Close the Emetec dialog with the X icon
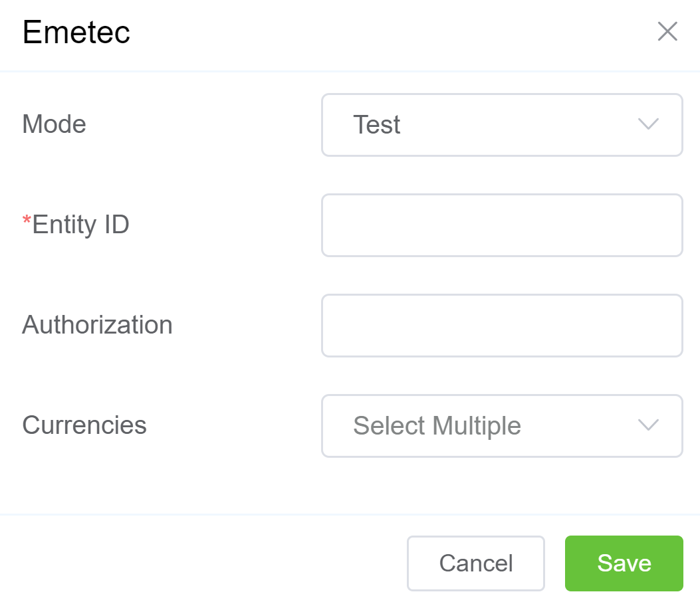The image size is (700, 602). click(667, 31)
